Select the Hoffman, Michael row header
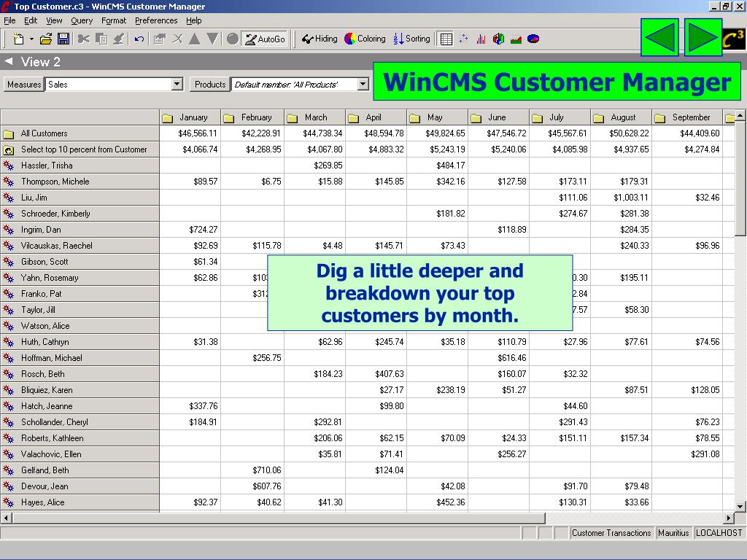 [80, 358]
